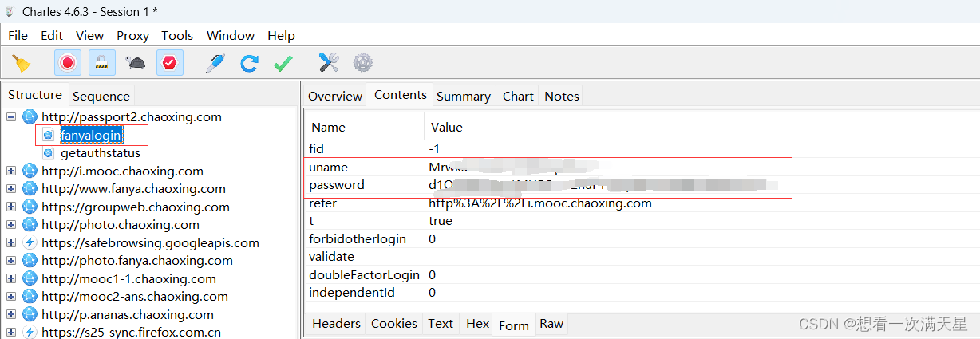Open the File menu

coord(18,35)
